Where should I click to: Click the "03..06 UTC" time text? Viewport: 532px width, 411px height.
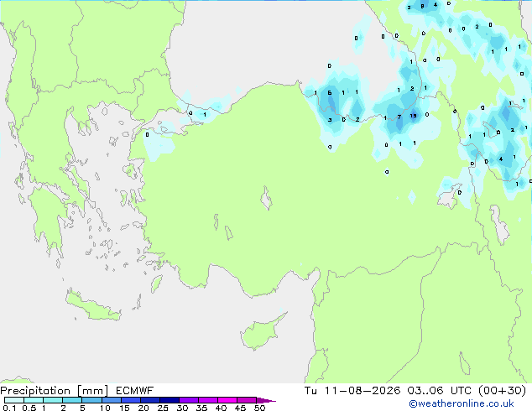440,391
